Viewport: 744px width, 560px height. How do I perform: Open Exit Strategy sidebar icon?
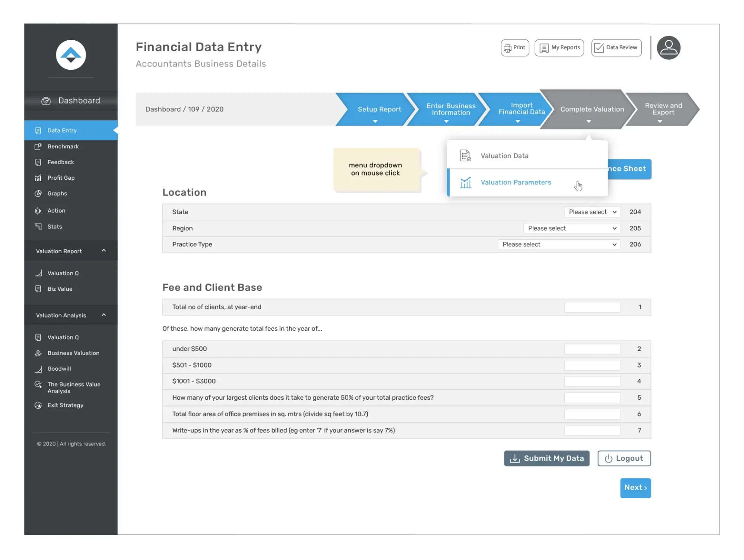[38, 405]
